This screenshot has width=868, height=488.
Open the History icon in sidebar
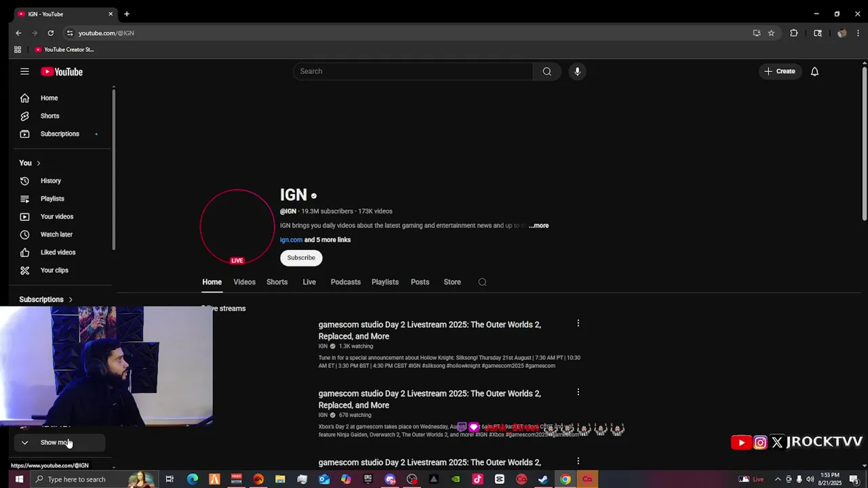(24, 181)
